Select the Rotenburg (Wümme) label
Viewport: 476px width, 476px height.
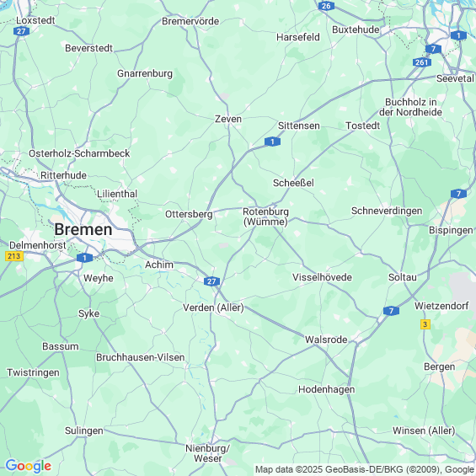(265, 217)
